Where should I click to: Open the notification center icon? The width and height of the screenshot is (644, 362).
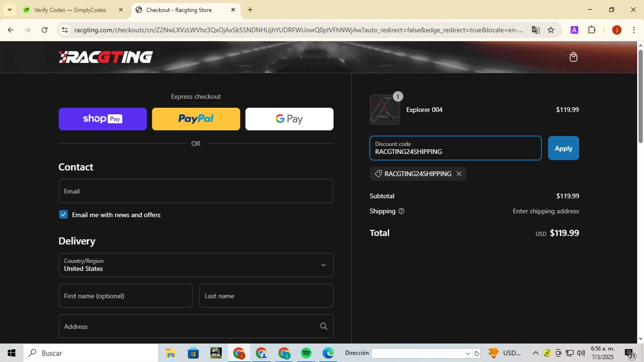(630, 353)
